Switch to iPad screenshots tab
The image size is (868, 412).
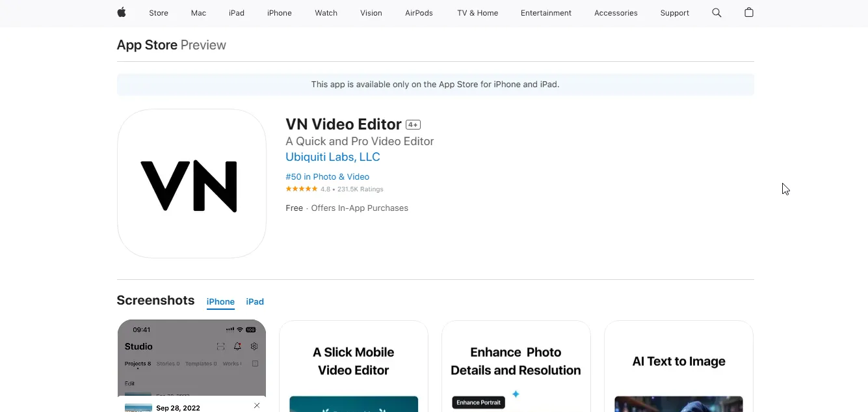(x=255, y=301)
